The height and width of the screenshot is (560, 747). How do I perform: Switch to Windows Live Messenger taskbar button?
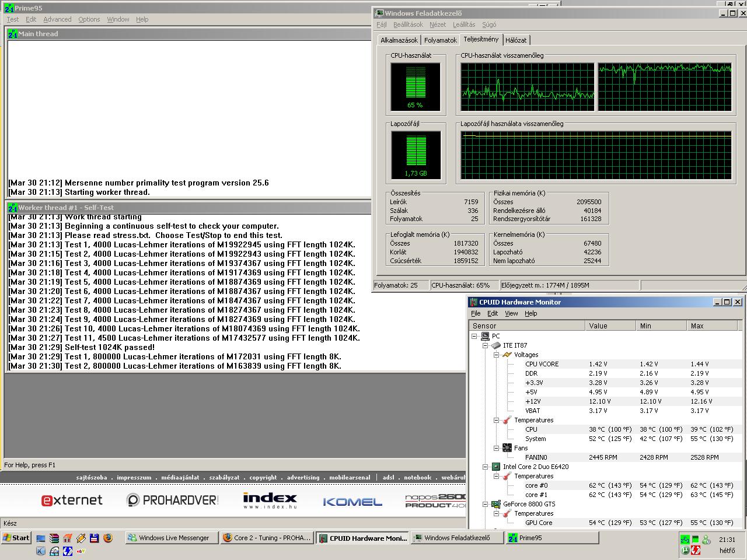pos(172,538)
